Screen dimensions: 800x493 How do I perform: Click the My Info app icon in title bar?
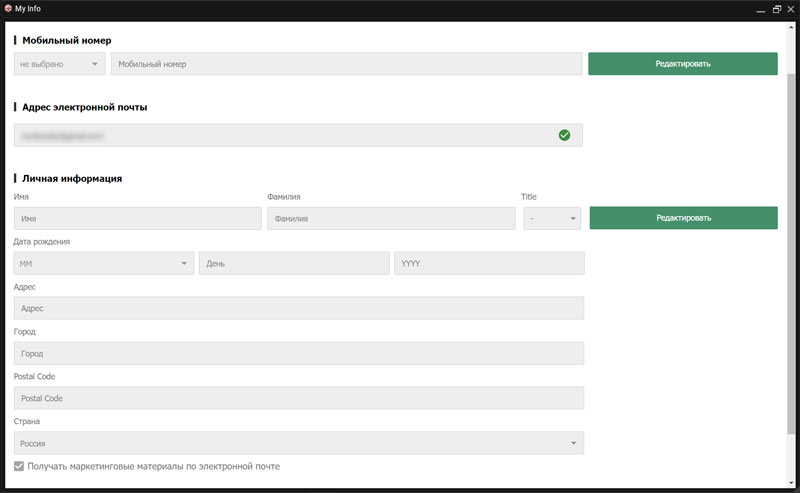click(8, 9)
